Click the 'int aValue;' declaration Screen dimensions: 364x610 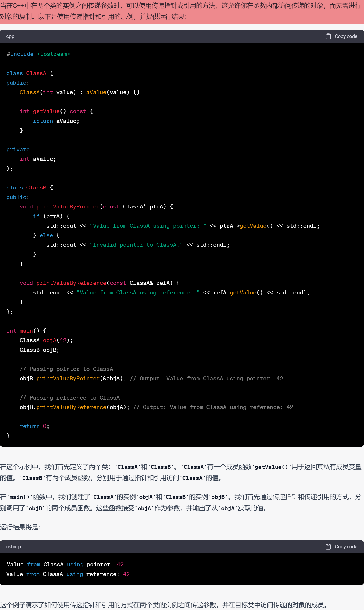[38, 159]
